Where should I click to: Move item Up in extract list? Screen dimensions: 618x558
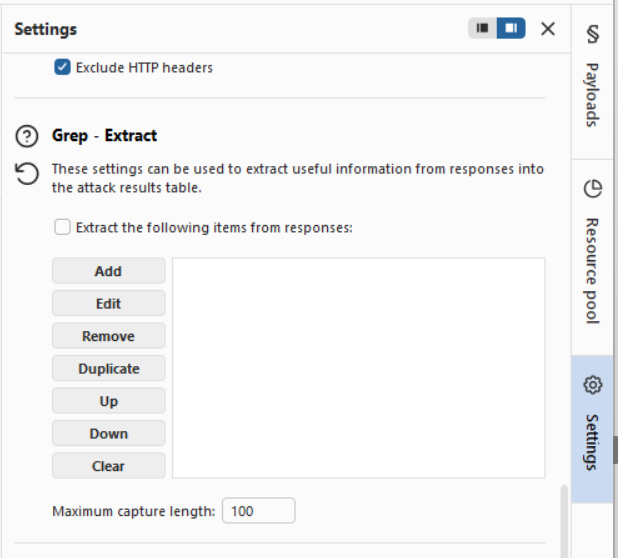point(108,401)
